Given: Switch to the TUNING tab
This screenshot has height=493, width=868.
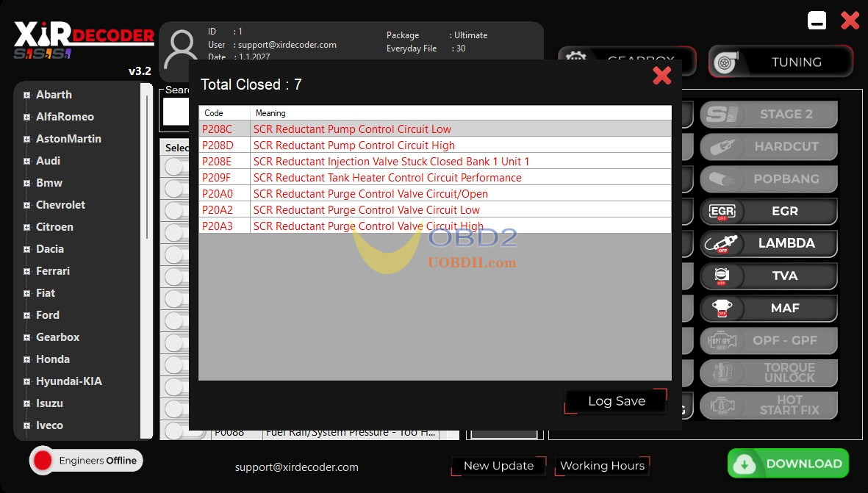Looking at the screenshot, I should click(x=781, y=62).
